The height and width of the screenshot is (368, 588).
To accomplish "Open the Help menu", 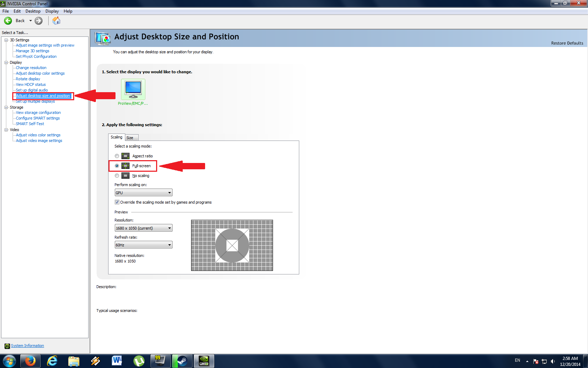I will pos(68,11).
